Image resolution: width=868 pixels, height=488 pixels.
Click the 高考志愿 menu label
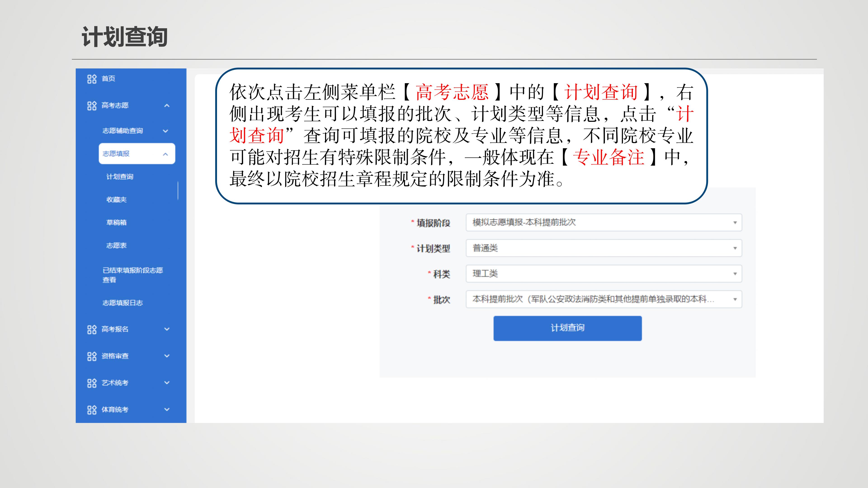coord(115,106)
